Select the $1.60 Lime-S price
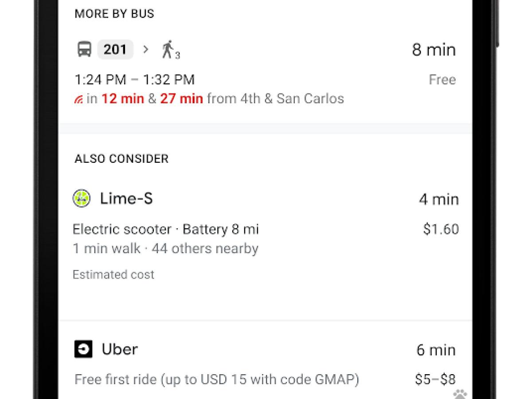532x399 pixels. (x=440, y=229)
